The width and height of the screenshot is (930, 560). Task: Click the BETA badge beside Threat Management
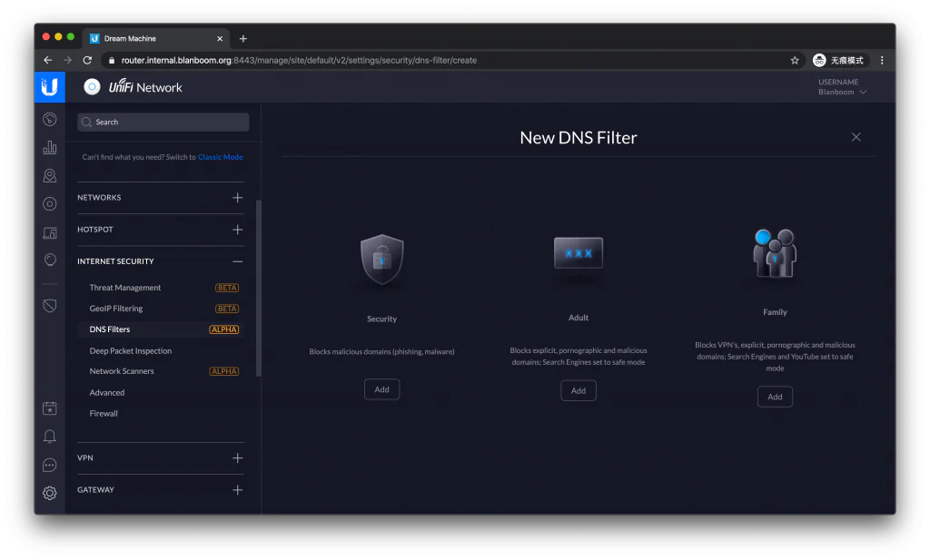click(227, 288)
